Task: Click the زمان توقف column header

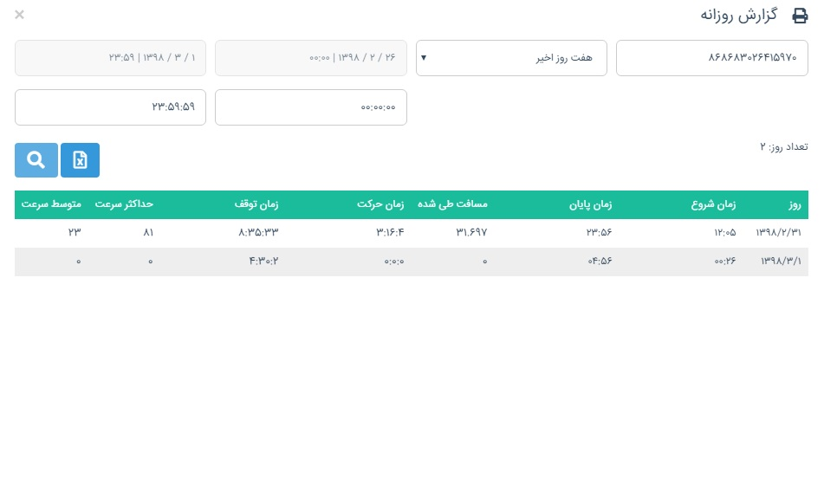Action: [x=256, y=205]
